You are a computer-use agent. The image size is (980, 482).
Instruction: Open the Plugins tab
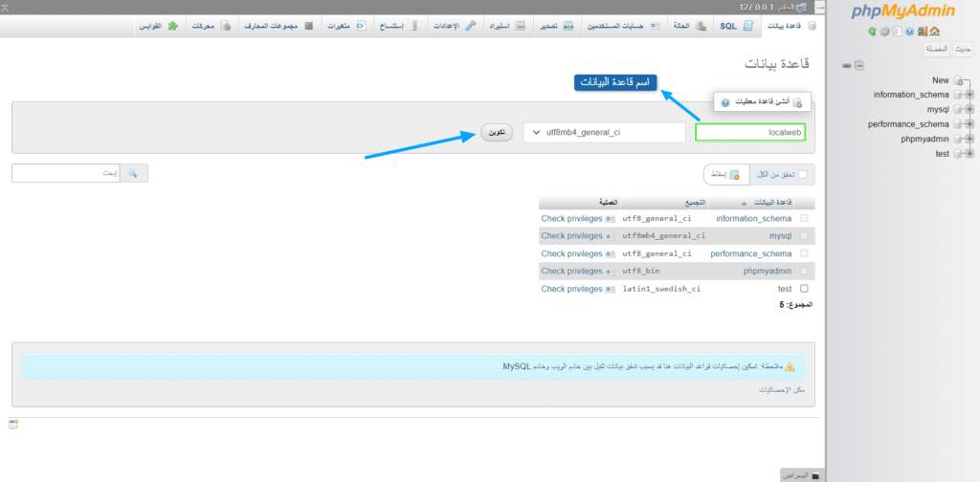point(160,26)
